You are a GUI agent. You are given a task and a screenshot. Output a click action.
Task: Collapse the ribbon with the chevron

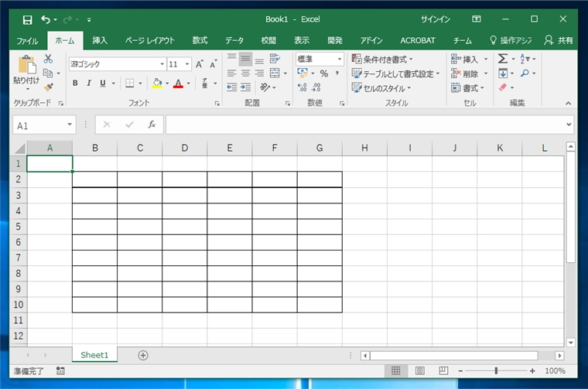(569, 103)
